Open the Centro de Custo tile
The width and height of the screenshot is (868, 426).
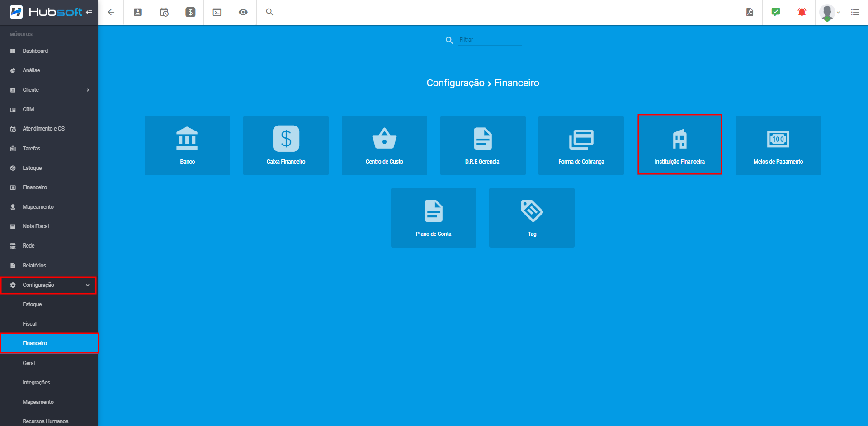tap(384, 145)
